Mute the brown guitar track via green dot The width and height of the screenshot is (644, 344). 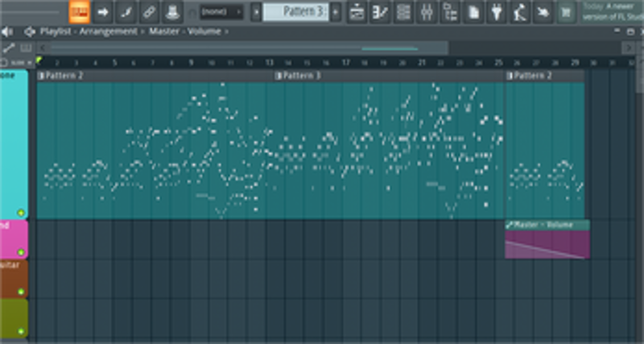tap(21, 292)
